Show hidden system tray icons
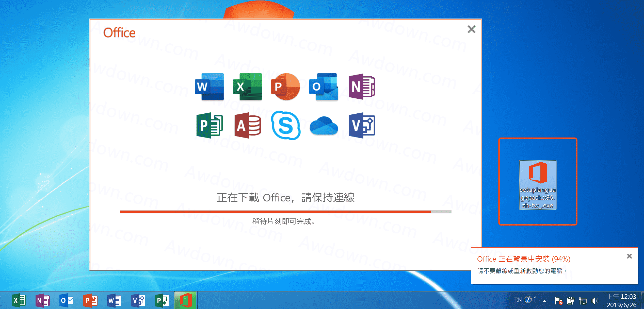 coord(544,301)
